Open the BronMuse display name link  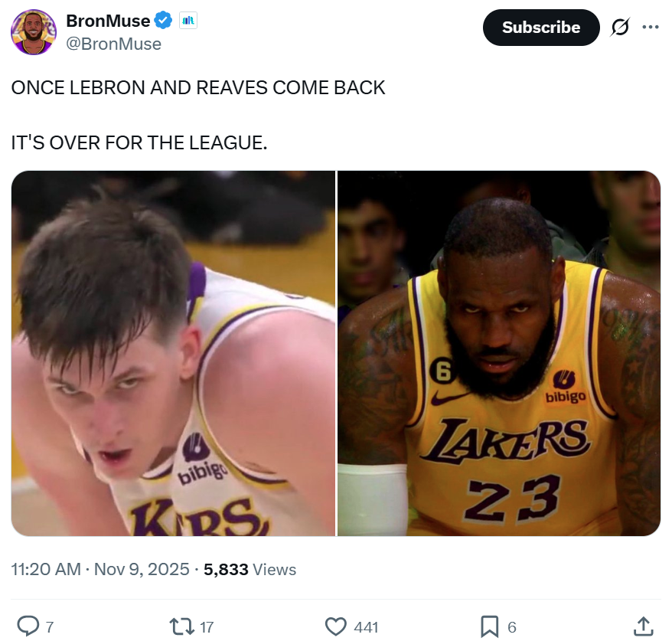click(108, 21)
